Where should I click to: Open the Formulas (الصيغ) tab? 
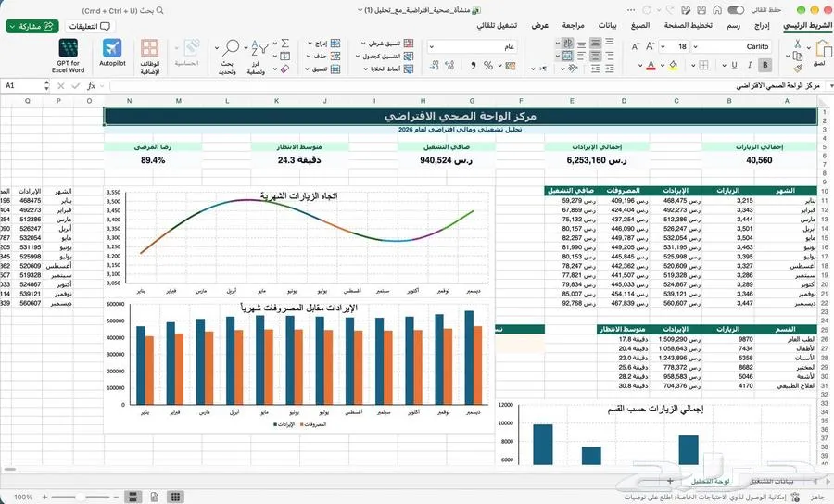tap(640, 26)
